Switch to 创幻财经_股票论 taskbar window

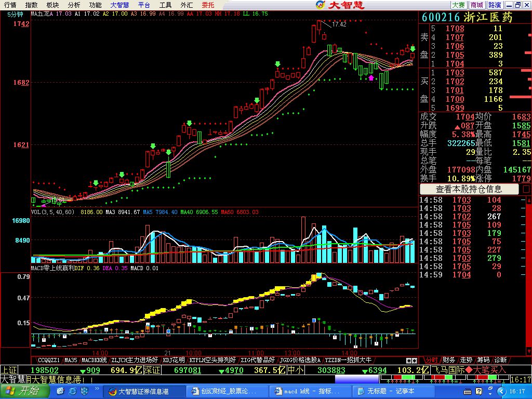click(x=227, y=391)
